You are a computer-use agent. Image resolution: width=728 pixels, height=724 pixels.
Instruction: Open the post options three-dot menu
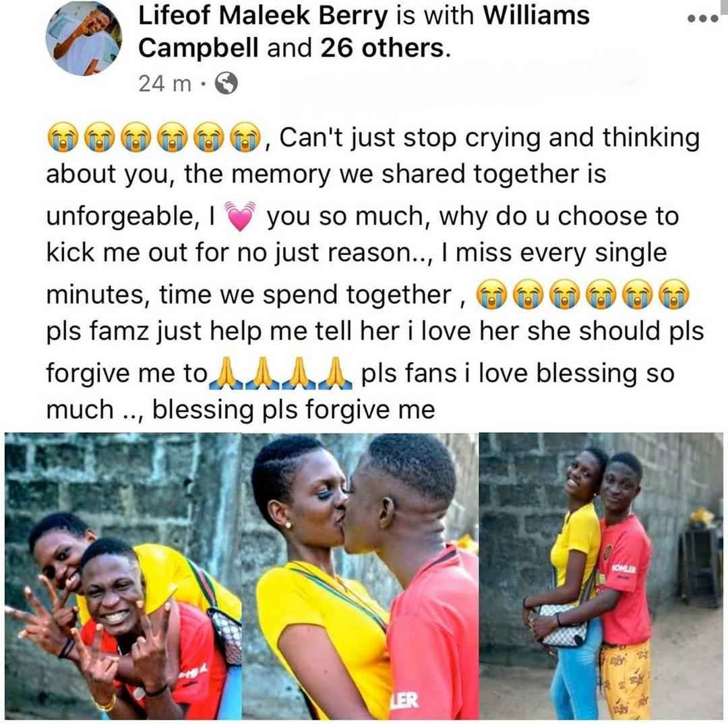pos(703,19)
